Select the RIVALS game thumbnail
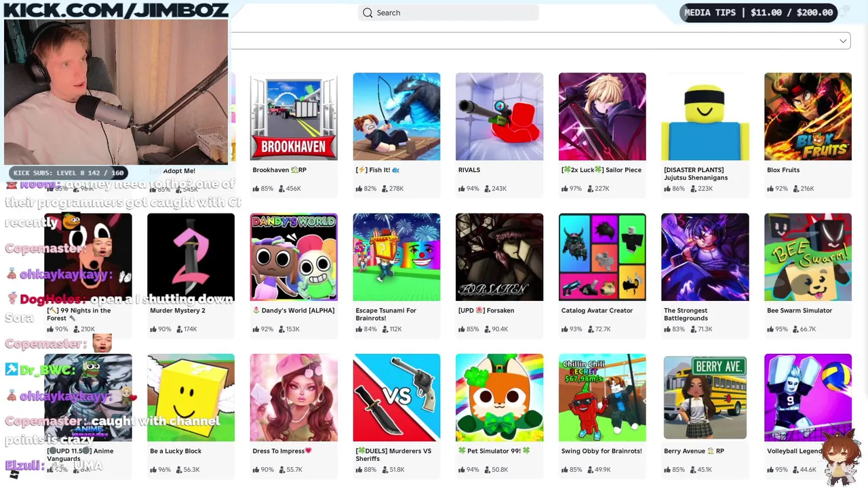This screenshot has height=488, width=868. (x=499, y=117)
